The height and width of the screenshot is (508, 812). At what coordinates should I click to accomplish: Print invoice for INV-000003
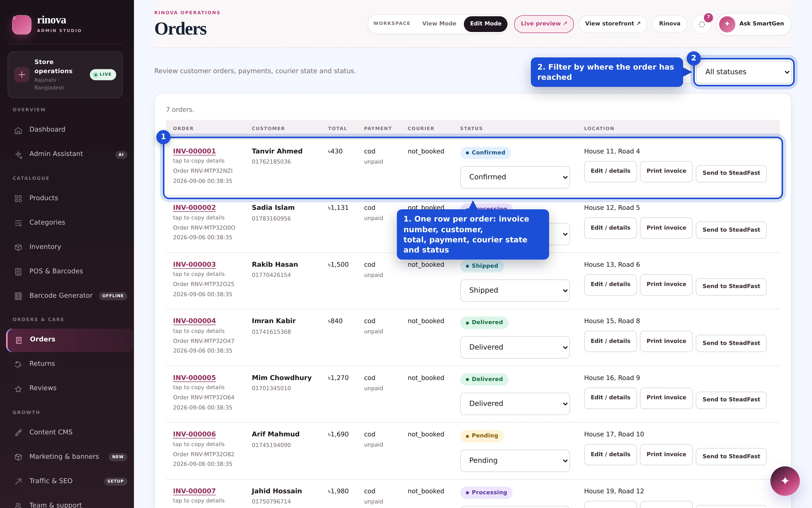click(x=666, y=284)
